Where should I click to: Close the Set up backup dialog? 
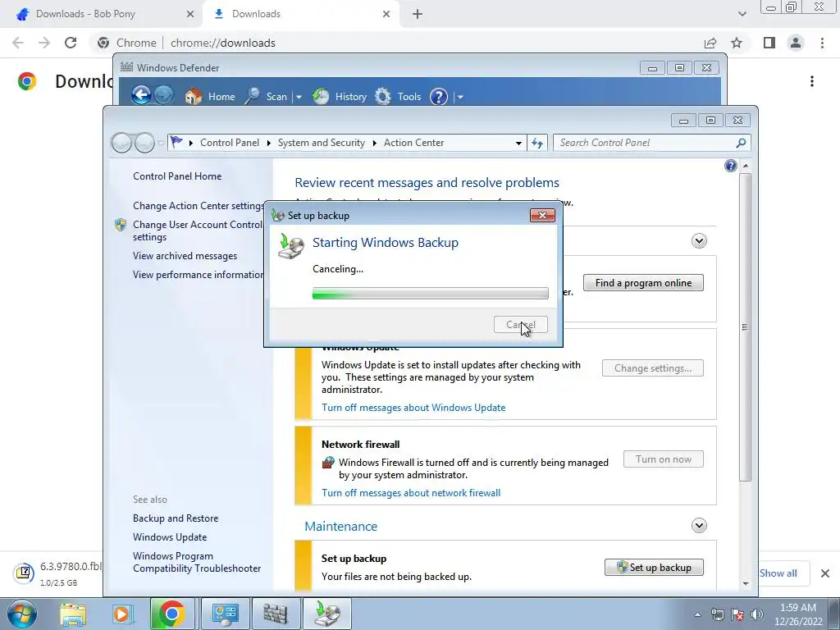click(x=542, y=216)
